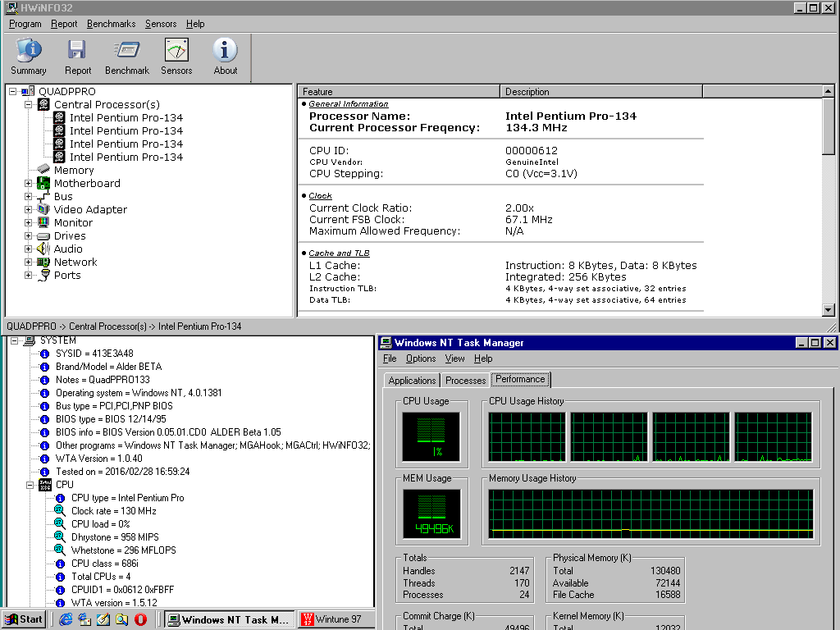Open the Benchmarks menu
840x630 pixels.
point(111,24)
